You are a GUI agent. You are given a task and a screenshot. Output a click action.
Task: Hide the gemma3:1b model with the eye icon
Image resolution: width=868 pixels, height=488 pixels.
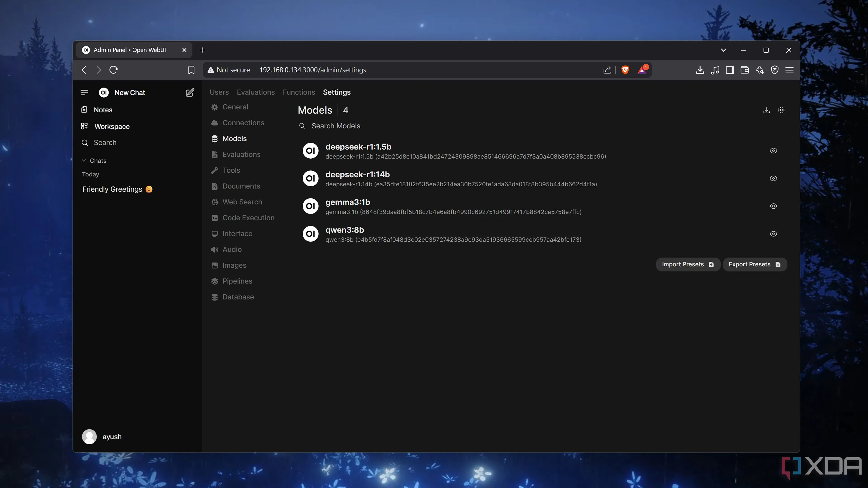pos(773,206)
